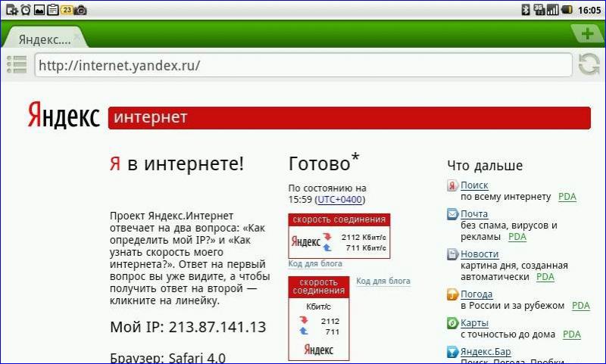The image size is (606, 364).
Task: Click the Яндекс logo in the page header
Action: point(64,114)
